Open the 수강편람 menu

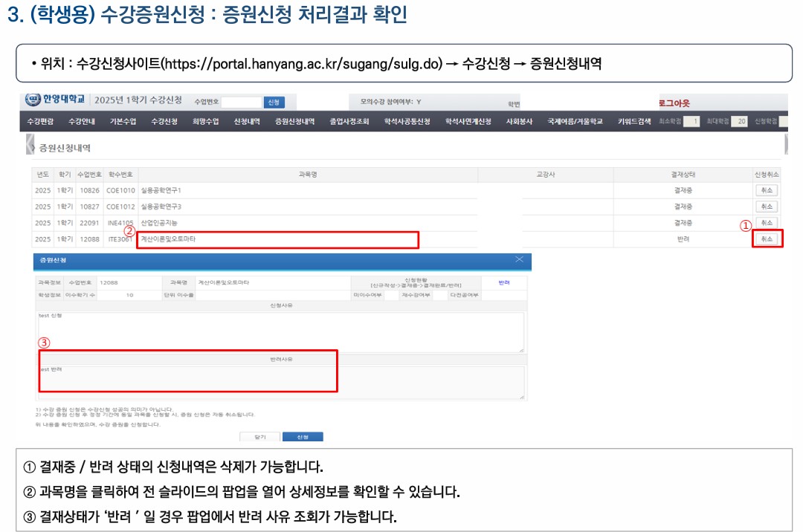40,121
